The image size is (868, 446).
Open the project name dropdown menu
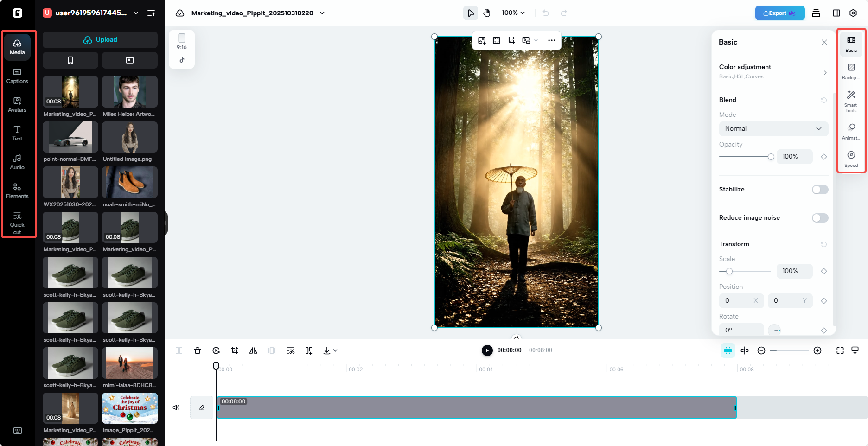[x=322, y=13]
